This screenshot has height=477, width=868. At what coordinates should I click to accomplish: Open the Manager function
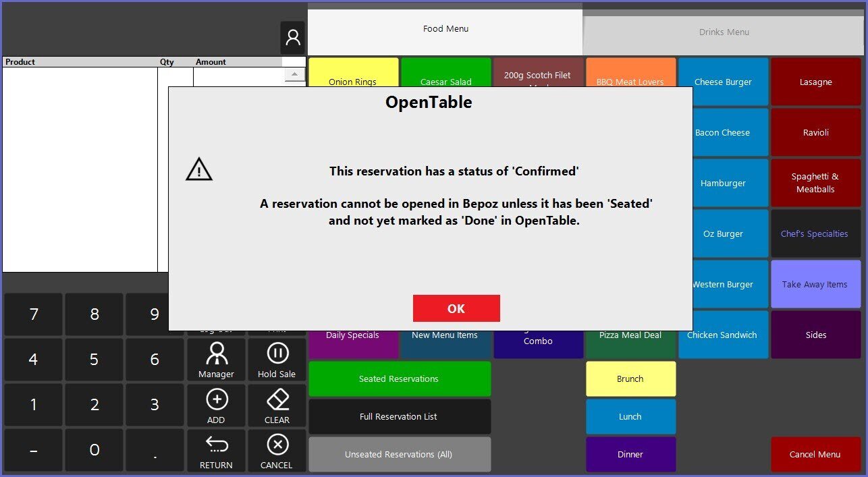[216, 360]
